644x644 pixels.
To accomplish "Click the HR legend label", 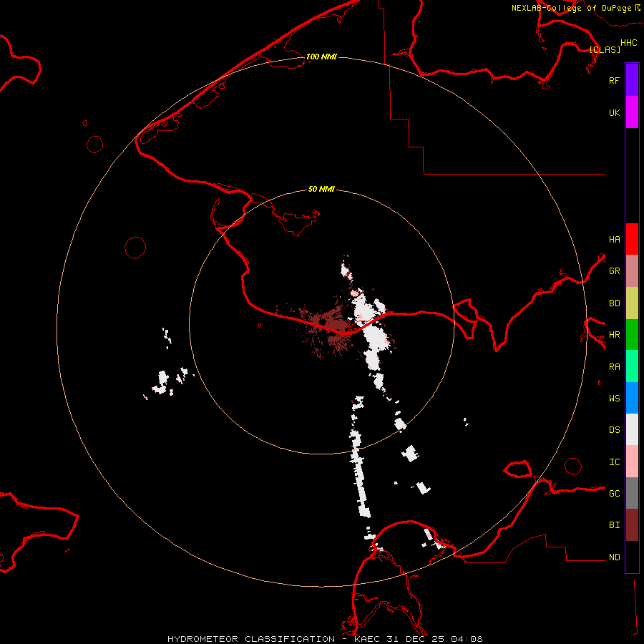I will click(614, 335).
